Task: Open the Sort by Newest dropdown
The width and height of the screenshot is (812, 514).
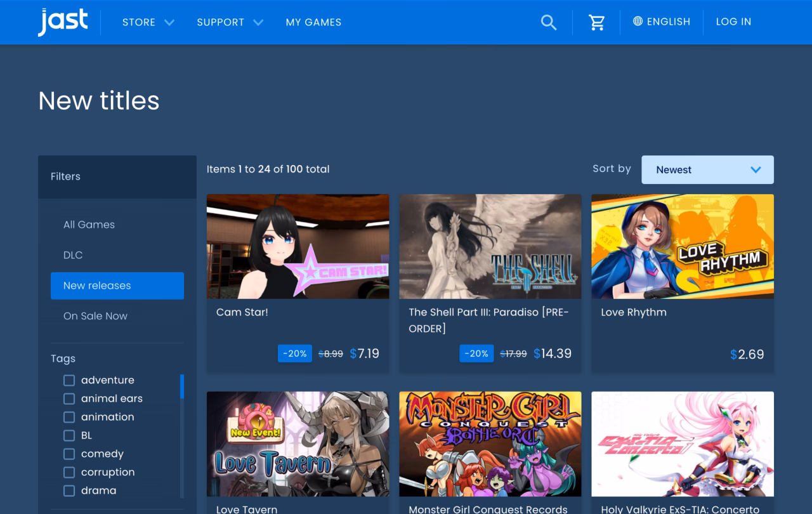Action: (x=707, y=169)
